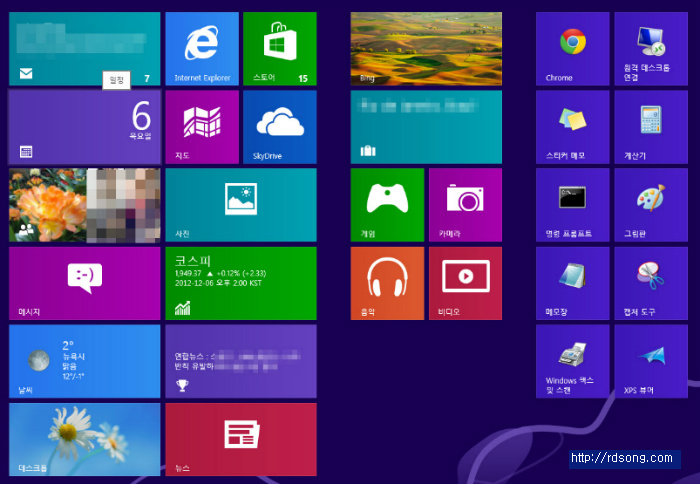The height and width of the screenshot is (484, 700).
Task: Open the Command Prompt tile
Action: click(x=572, y=204)
